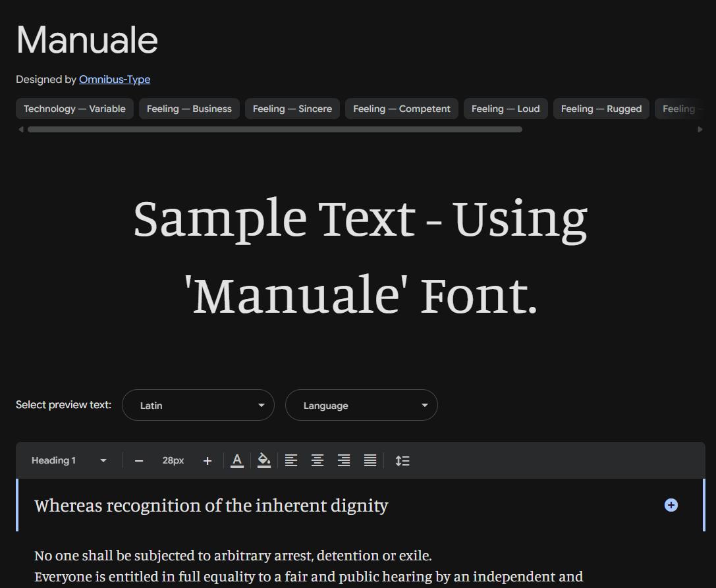Open the Omnibus-Type designer link
716x588 pixels.
coord(115,80)
